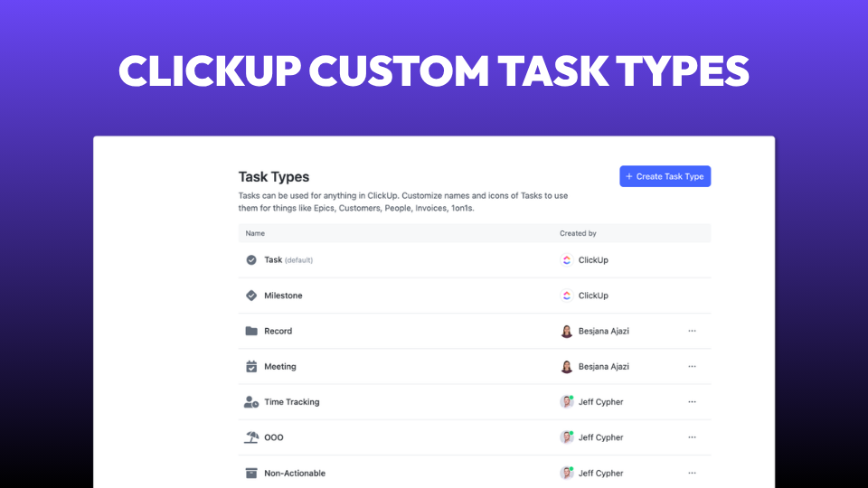Viewport: 868px width, 488px height.
Task: Click the Task row name
Action: [x=273, y=260]
